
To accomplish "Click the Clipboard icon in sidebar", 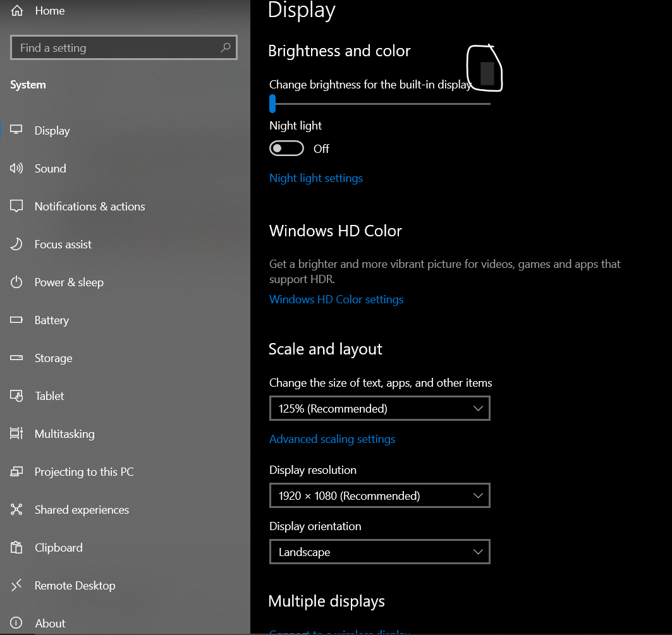I will pos(16,547).
